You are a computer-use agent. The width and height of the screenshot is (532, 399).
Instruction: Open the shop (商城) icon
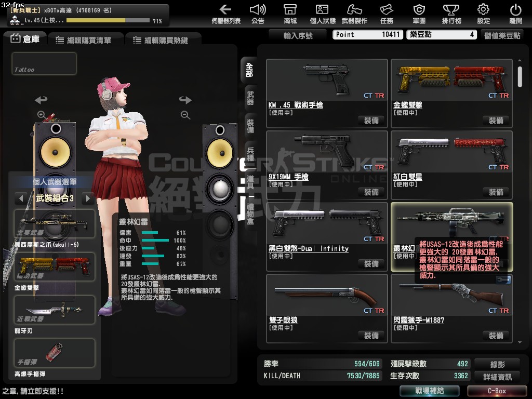290,14
